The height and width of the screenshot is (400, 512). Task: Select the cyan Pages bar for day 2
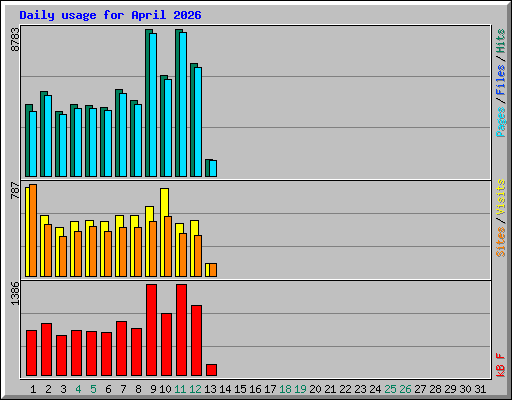(48, 136)
